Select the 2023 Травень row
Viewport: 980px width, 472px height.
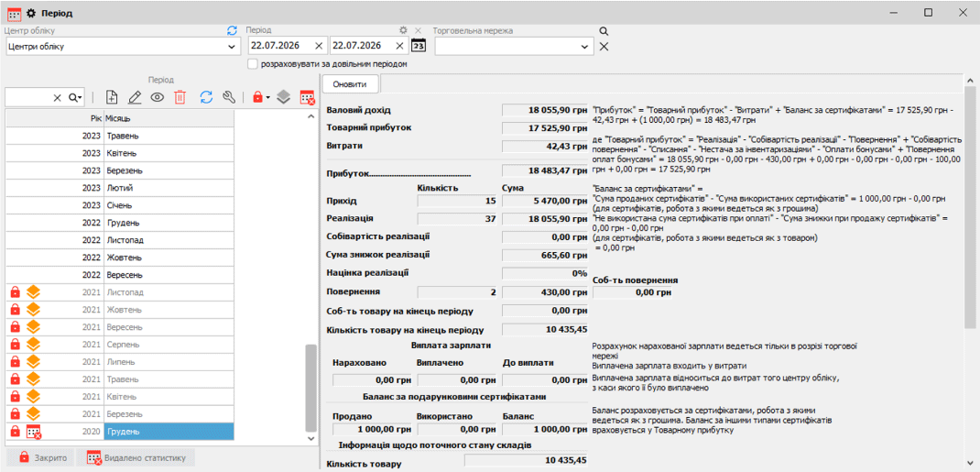pos(120,136)
